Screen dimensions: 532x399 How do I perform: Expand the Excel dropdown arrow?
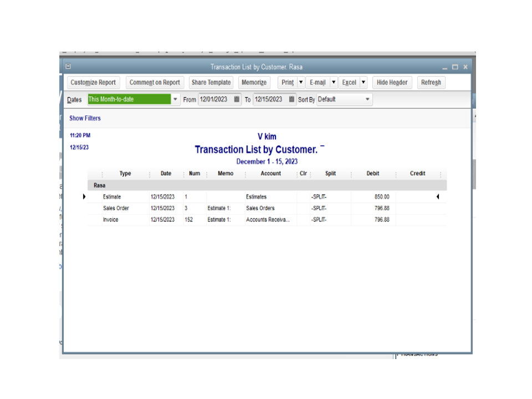point(364,83)
